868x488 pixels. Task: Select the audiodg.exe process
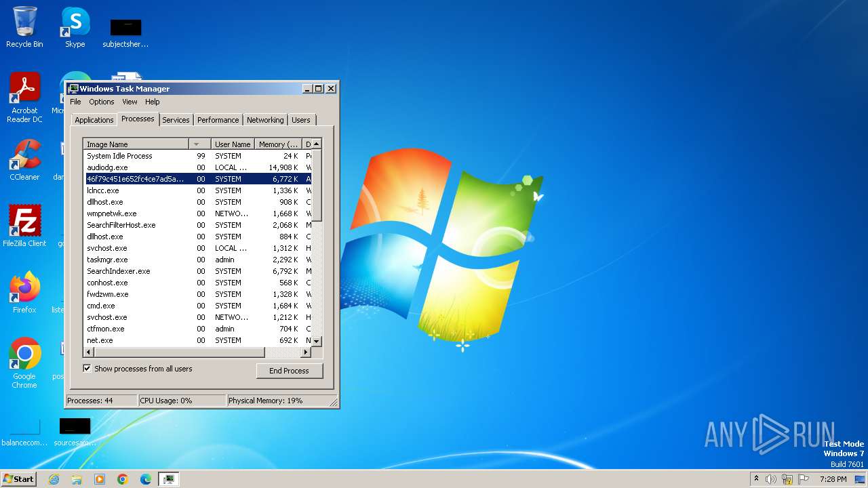pos(197,167)
